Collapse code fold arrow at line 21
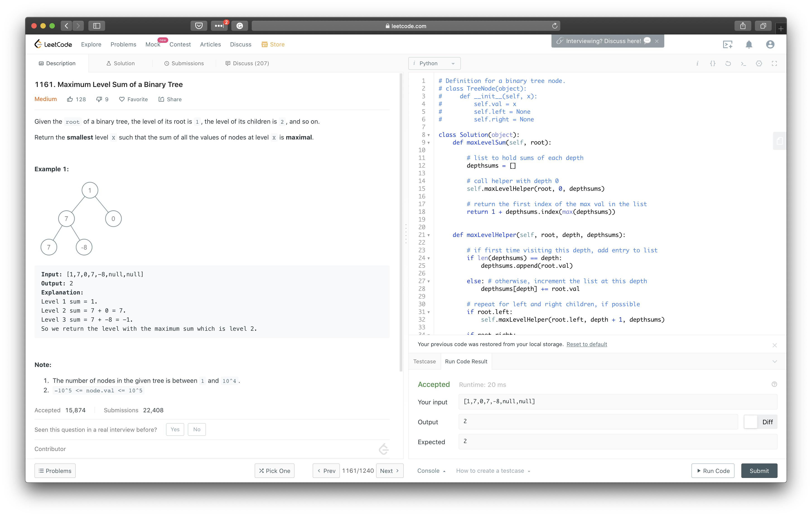Viewport: 812px width, 516px height. tap(429, 235)
